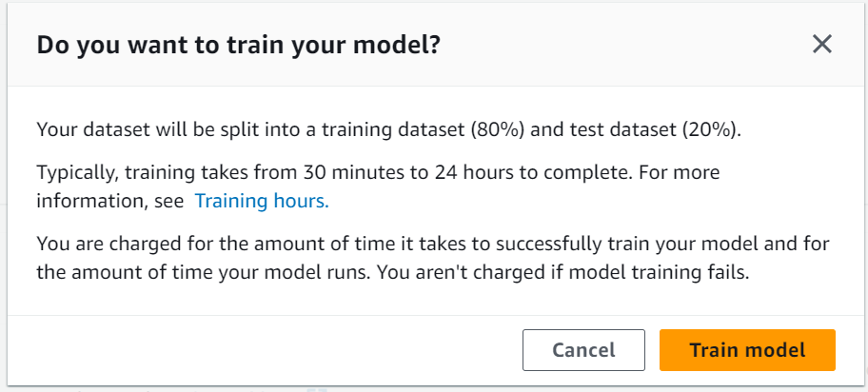Follow the blue Training hours hyperlink
The image size is (868, 392).
[262, 201]
